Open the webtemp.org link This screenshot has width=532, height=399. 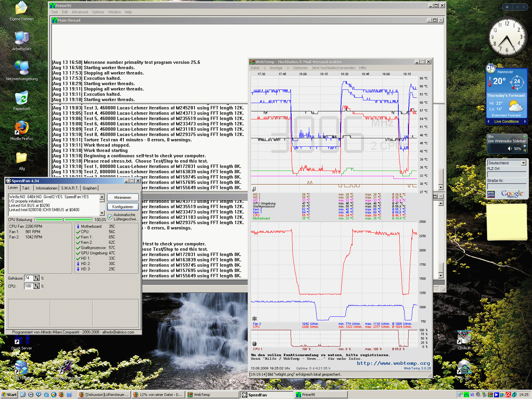tap(393, 363)
